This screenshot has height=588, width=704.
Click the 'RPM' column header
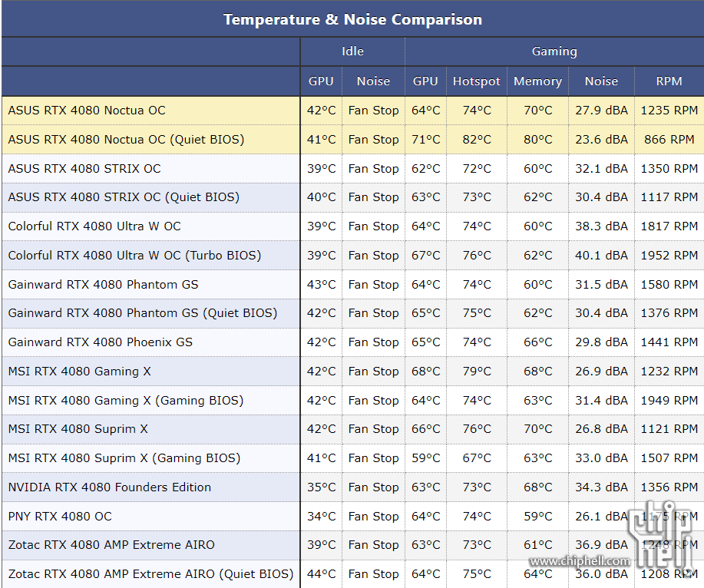click(669, 81)
